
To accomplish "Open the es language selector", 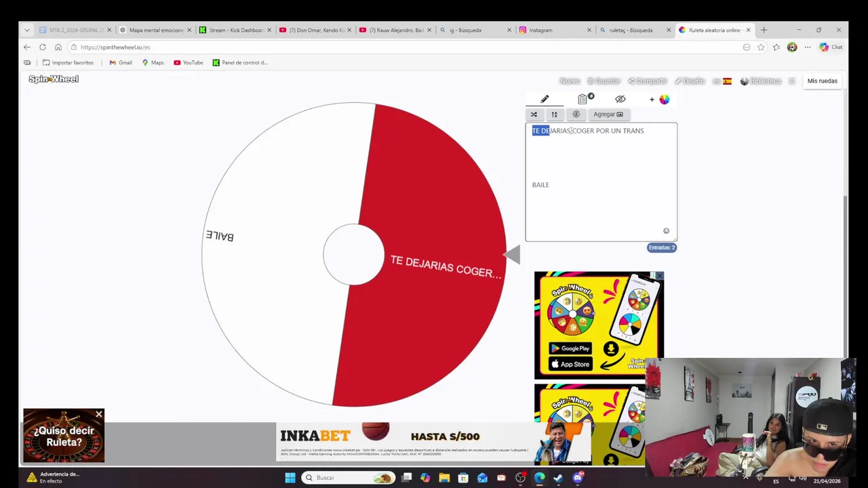I will click(x=722, y=81).
